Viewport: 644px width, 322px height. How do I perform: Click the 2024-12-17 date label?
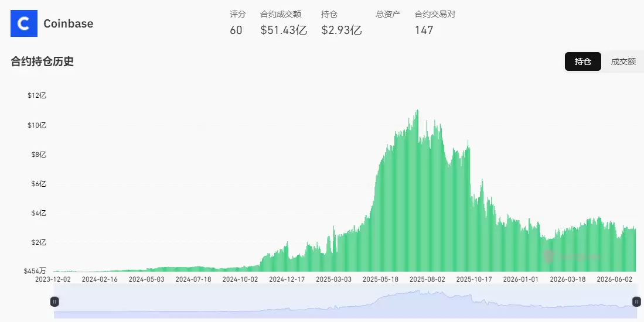(x=287, y=279)
